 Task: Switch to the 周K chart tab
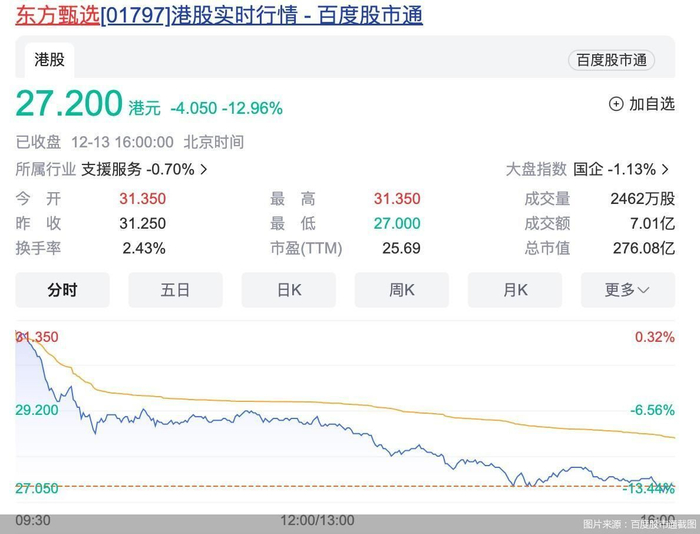pos(402,290)
